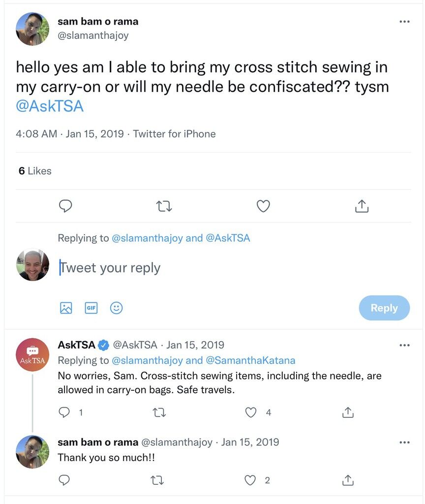
Task: Add an image to the reply
Action: pos(66,308)
